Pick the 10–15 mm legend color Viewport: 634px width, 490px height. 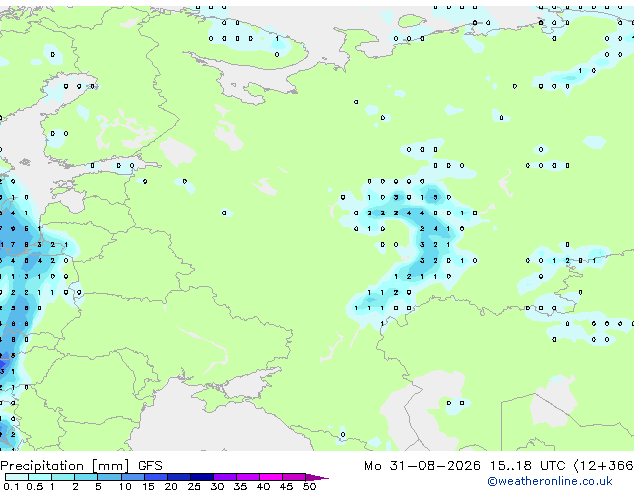[x=132, y=477]
